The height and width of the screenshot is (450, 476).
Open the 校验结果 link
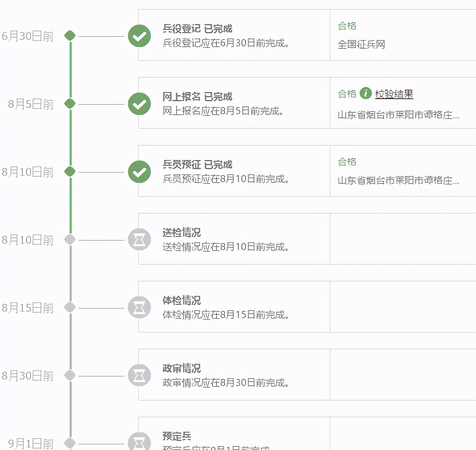pyautogui.click(x=394, y=94)
